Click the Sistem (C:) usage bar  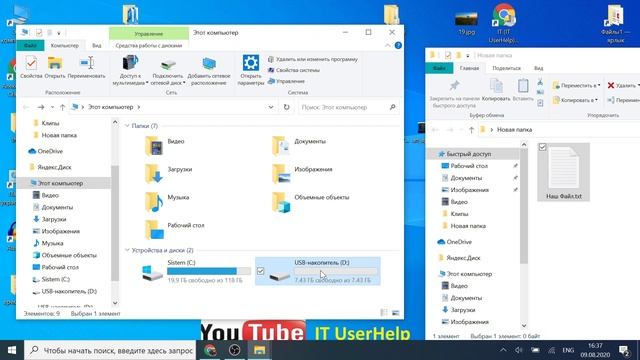[x=209, y=271]
